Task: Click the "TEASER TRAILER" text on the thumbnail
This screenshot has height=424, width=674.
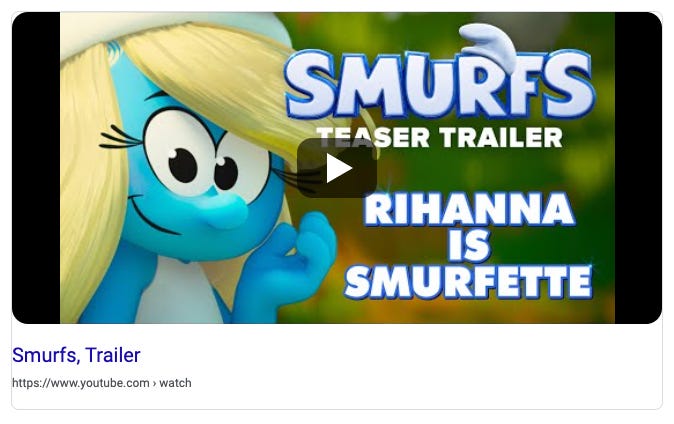Action: pyautogui.click(x=439, y=138)
